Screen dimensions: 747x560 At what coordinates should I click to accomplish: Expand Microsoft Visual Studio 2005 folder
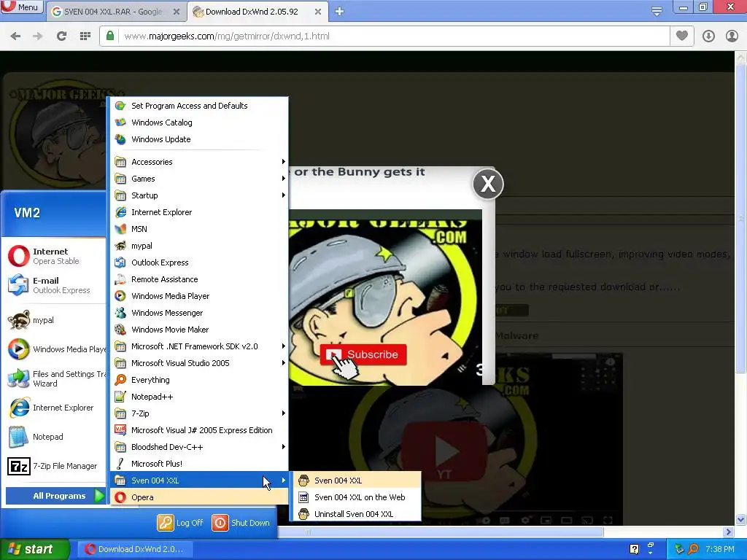pyautogui.click(x=199, y=363)
